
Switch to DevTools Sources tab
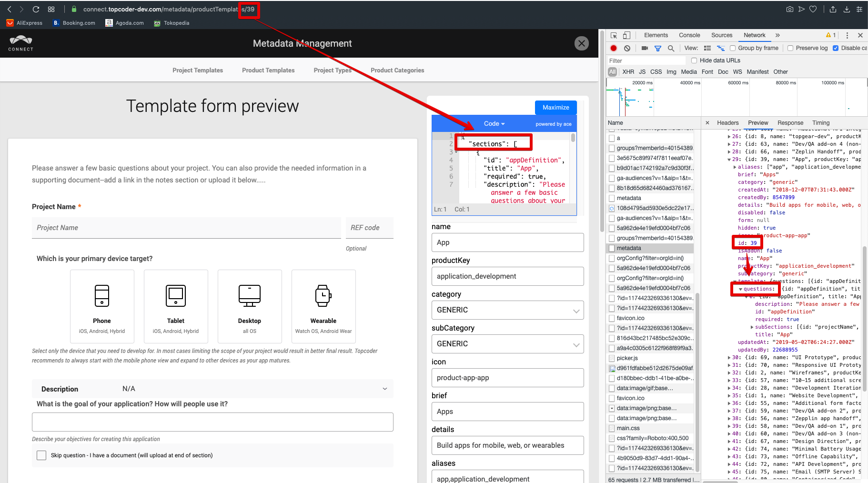tap(722, 35)
